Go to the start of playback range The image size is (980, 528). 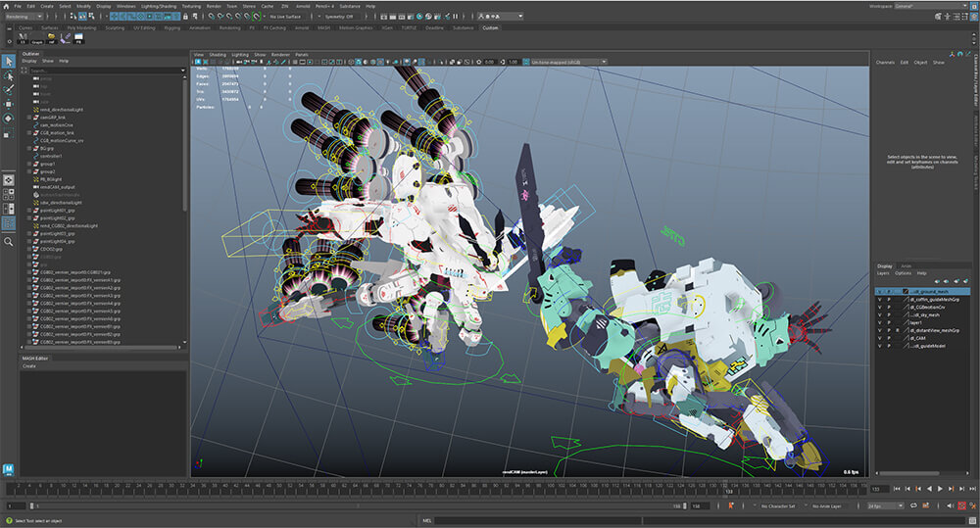[897, 489]
